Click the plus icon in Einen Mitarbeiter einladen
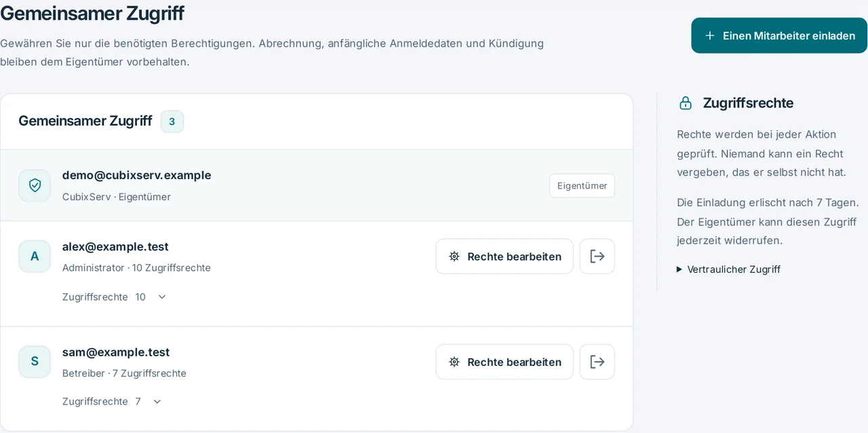Screen dimensions: 868x433 pos(710,35)
